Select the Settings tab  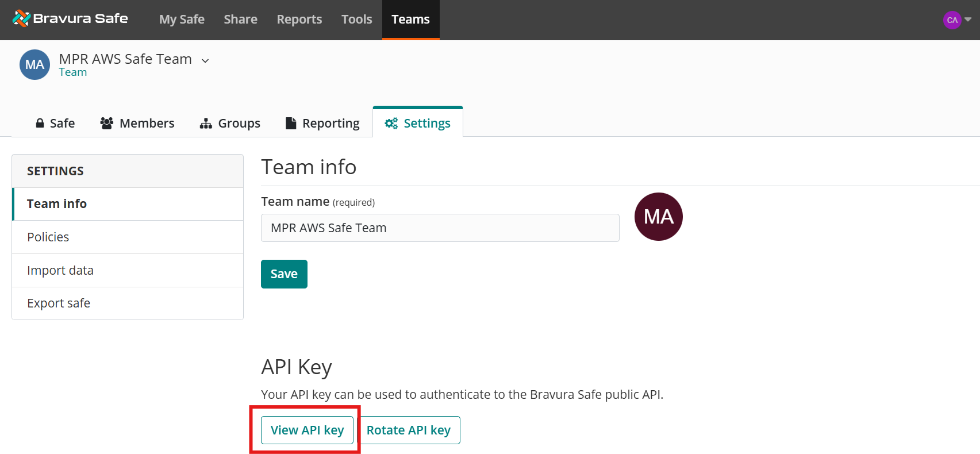[418, 123]
